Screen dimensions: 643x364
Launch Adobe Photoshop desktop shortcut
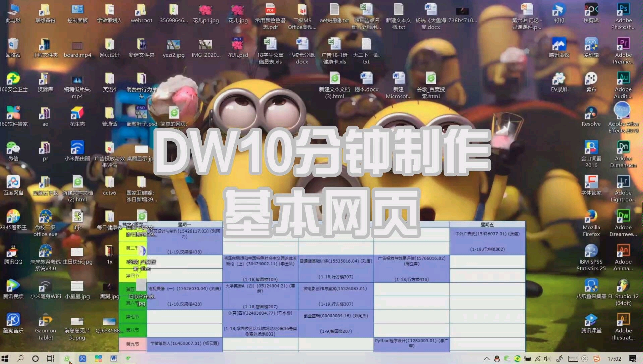[x=623, y=17]
